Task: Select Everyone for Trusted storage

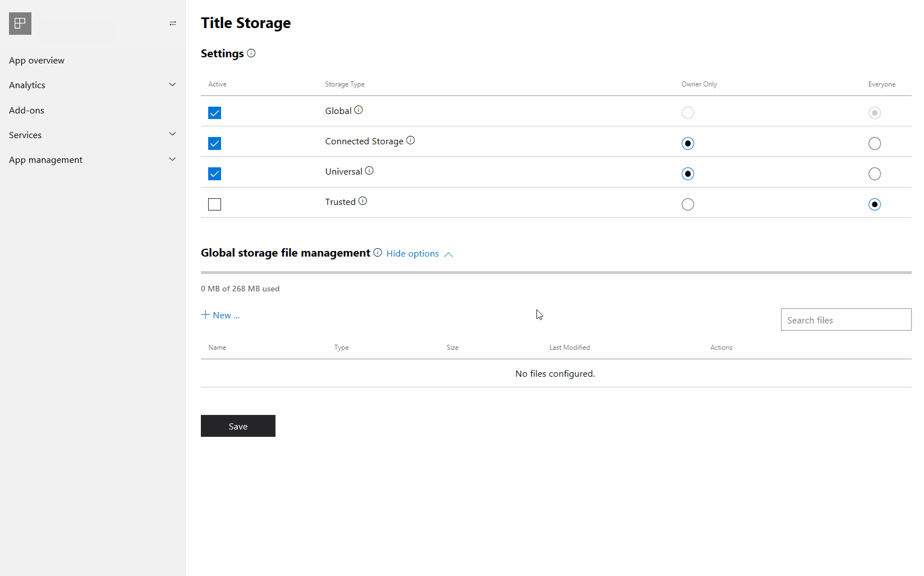Action: tap(875, 204)
